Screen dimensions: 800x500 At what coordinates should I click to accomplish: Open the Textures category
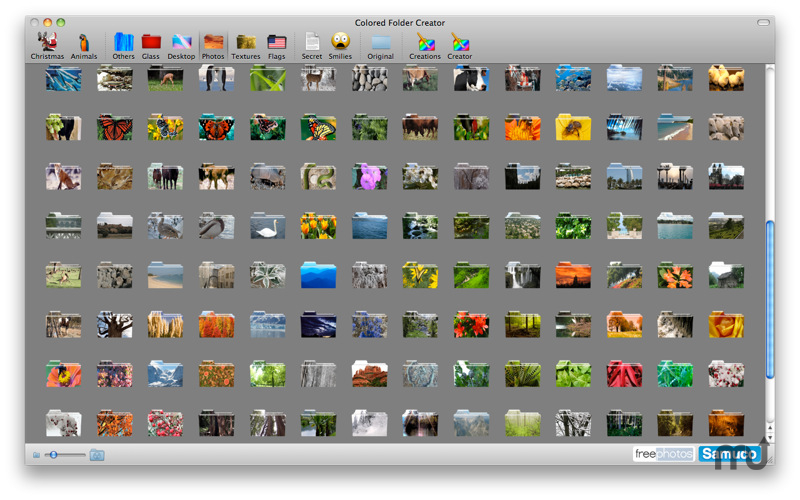tap(245, 46)
